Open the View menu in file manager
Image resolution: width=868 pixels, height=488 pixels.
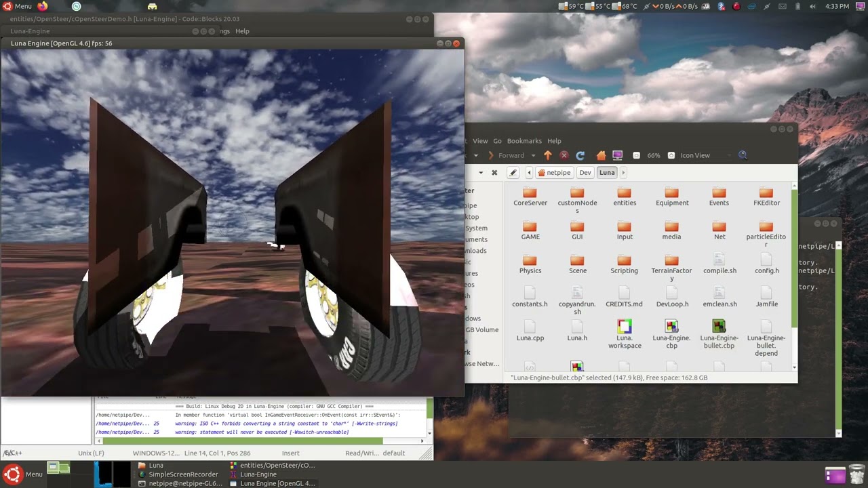click(x=480, y=141)
